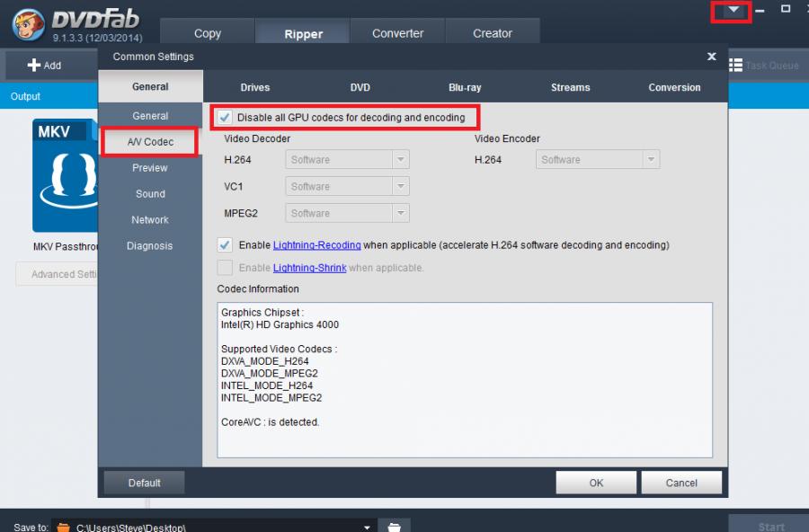This screenshot has height=532, width=809.
Task: Click the DXVA_MODE_H264 codec entry
Action: [x=264, y=361]
